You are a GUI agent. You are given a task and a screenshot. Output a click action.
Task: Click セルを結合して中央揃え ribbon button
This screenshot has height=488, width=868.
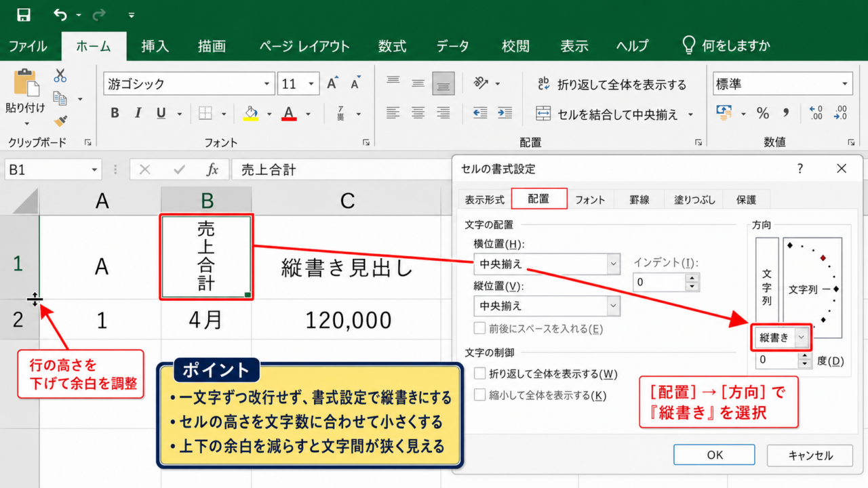point(608,114)
